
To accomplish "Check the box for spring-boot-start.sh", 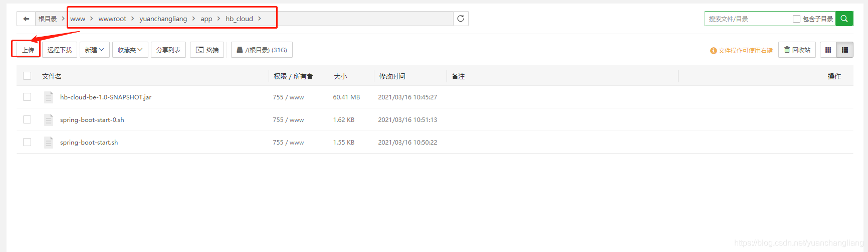I will (27, 142).
